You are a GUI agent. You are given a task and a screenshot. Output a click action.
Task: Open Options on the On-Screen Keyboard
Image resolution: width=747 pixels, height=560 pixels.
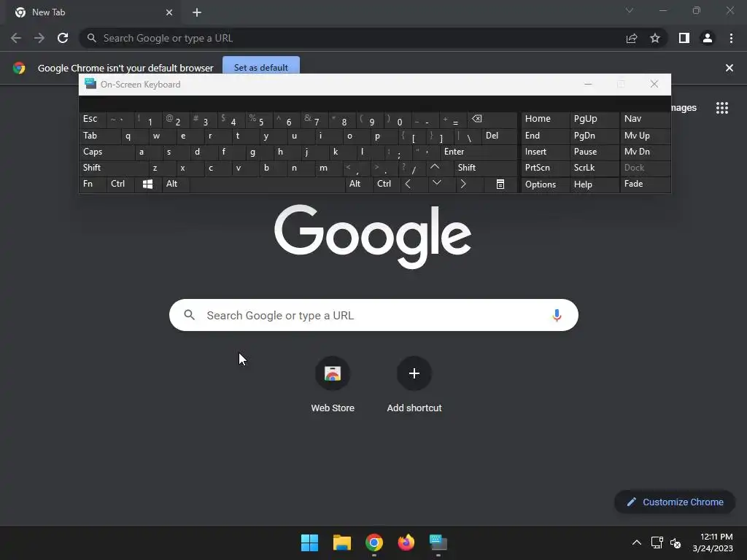[545, 184]
